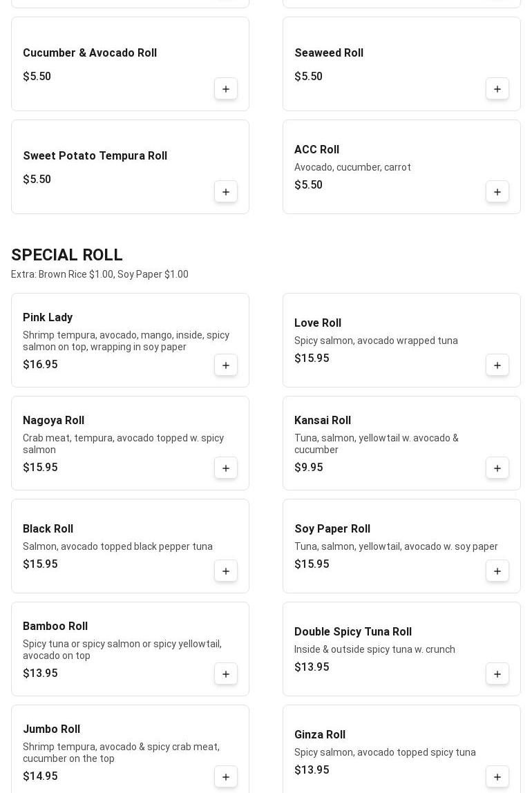Click the Jumbo Roll $14.95 price
This screenshot has height=793, width=532.
(40, 776)
